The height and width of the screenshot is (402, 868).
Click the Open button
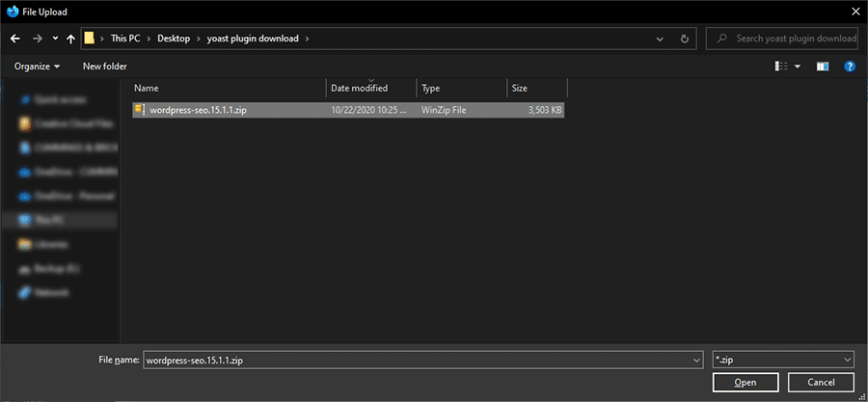point(745,383)
